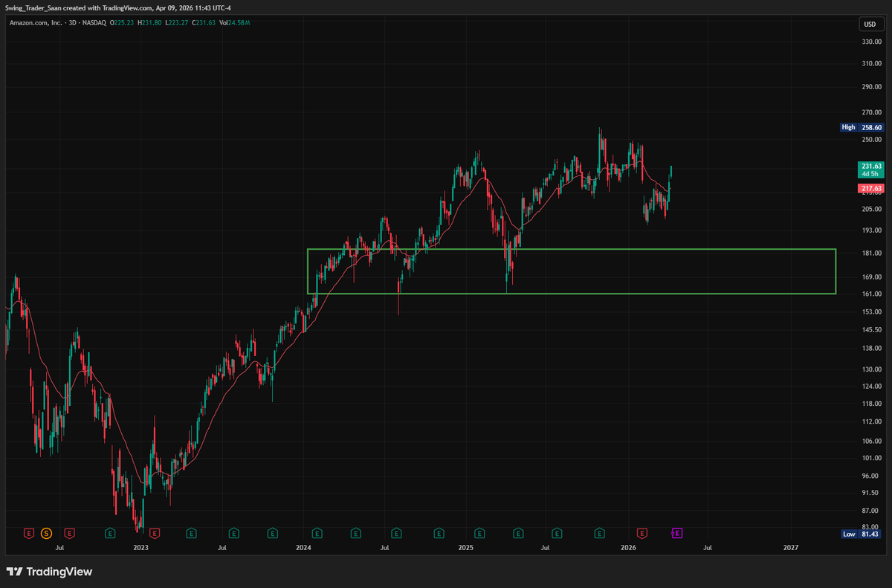Click the open value O225.23
Image resolution: width=892 pixels, height=588 pixels.
(123, 23)
